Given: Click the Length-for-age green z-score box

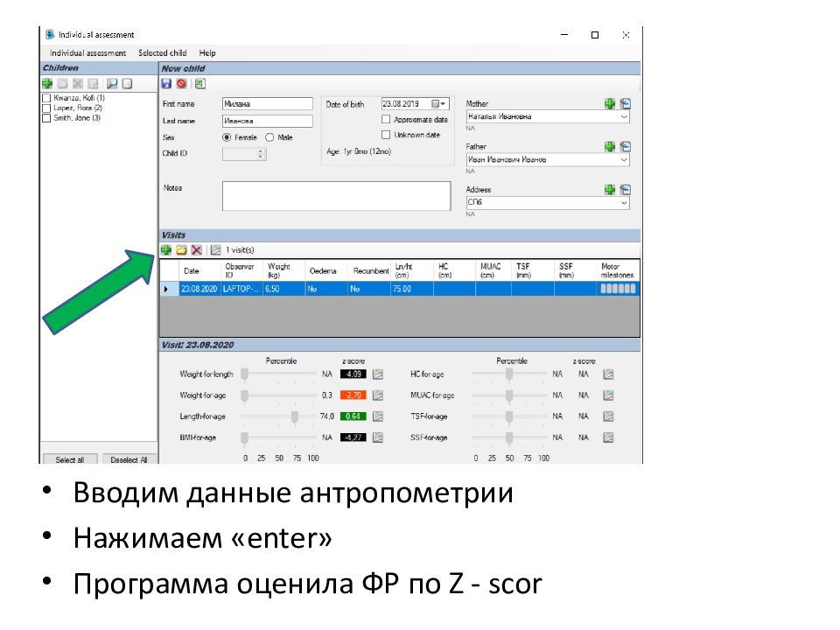Looking at the screenshot, I should (353, 416).
